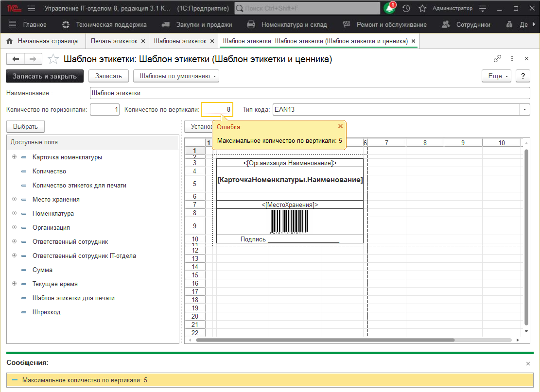Click the favorites star in title bar
540x392 pixels.
click(x=422, y=9)
